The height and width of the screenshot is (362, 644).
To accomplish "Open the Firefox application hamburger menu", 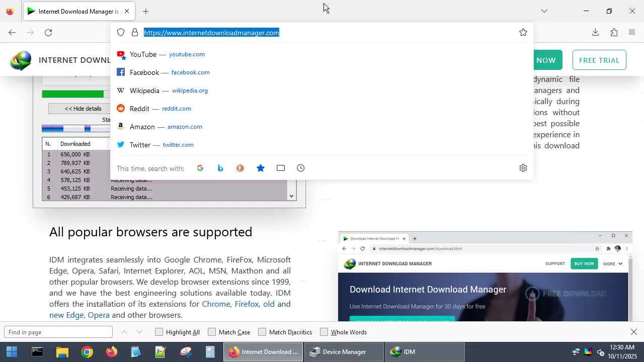I will tap(632, 32).
